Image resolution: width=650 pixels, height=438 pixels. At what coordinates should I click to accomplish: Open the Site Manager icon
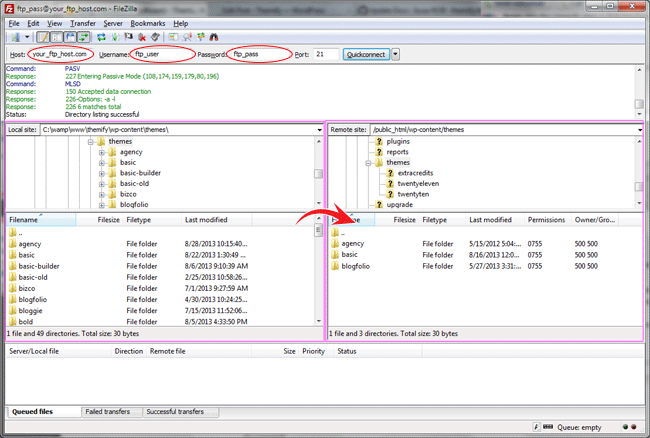[x=15, y=37]
